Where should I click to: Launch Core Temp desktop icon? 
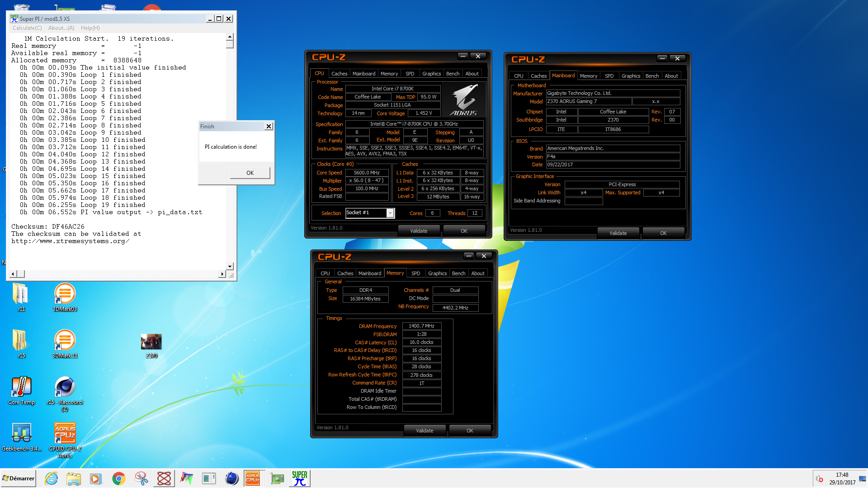21,390
